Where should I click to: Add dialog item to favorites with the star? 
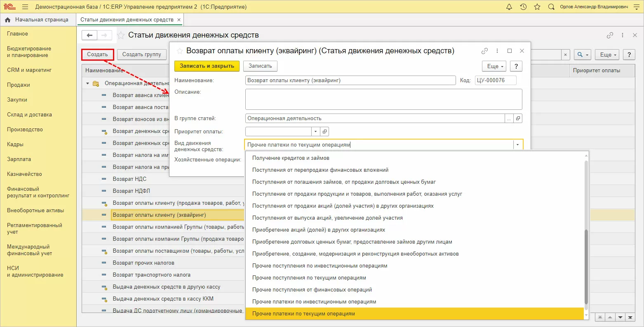coord(179,51)
